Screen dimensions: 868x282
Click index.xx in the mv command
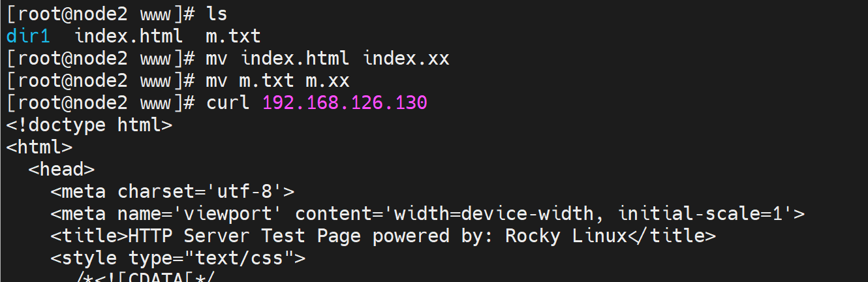pos(406,58)
